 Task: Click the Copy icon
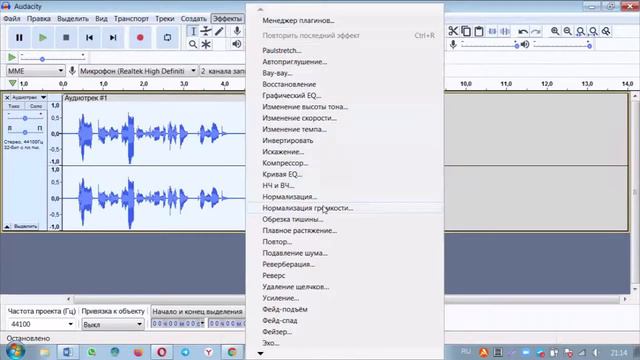(x=466, y=31)
